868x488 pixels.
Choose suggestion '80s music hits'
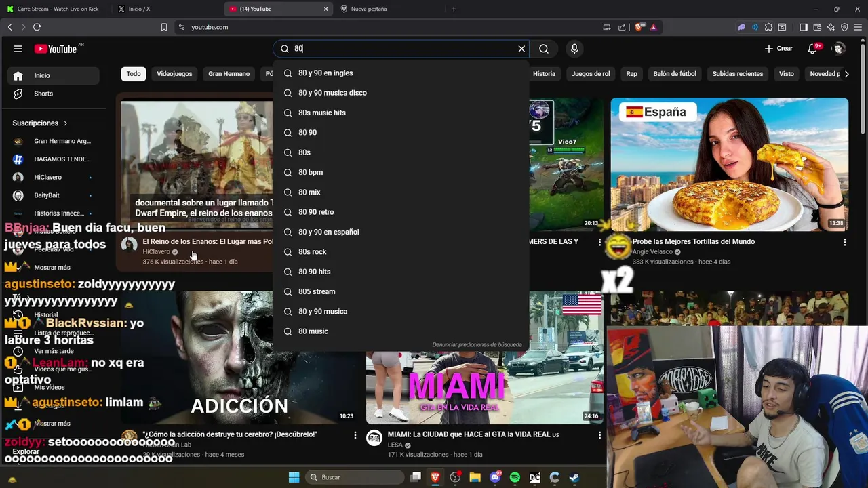pos(401,113)
